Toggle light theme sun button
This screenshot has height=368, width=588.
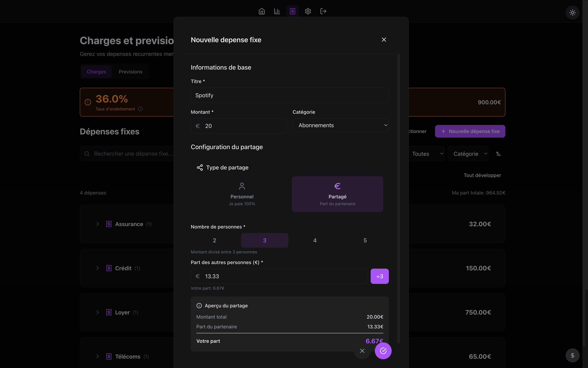tap(572, 13)
